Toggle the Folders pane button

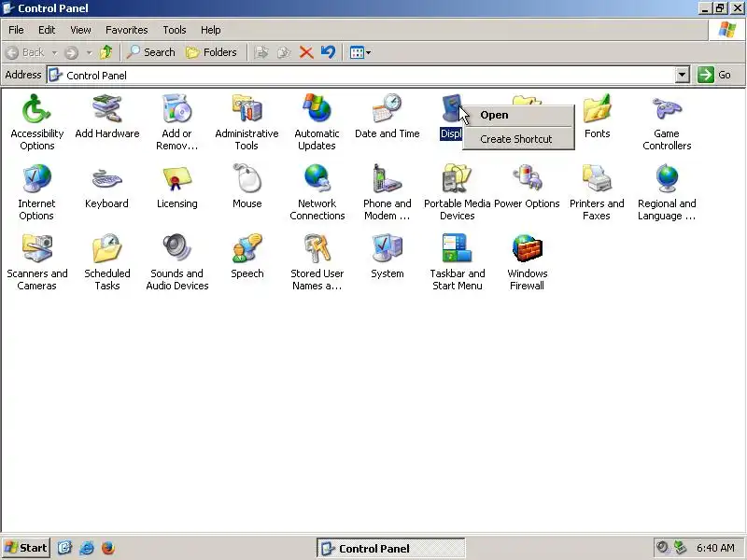tap(211, 52)
